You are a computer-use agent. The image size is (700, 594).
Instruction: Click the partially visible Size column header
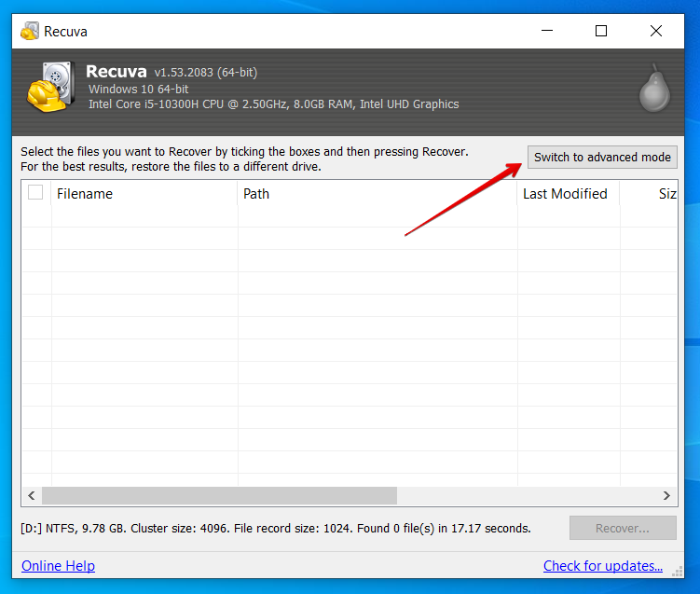pyautogui.click(x=649, y=193)
